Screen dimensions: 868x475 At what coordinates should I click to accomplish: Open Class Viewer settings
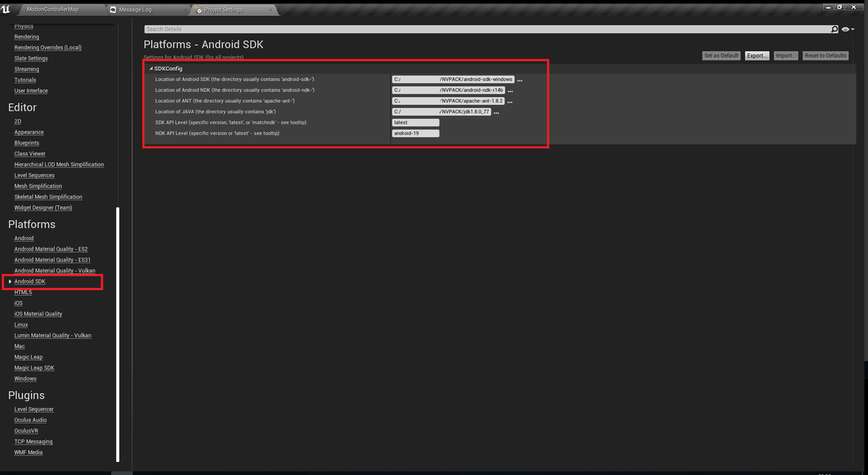tap(30, 154)
